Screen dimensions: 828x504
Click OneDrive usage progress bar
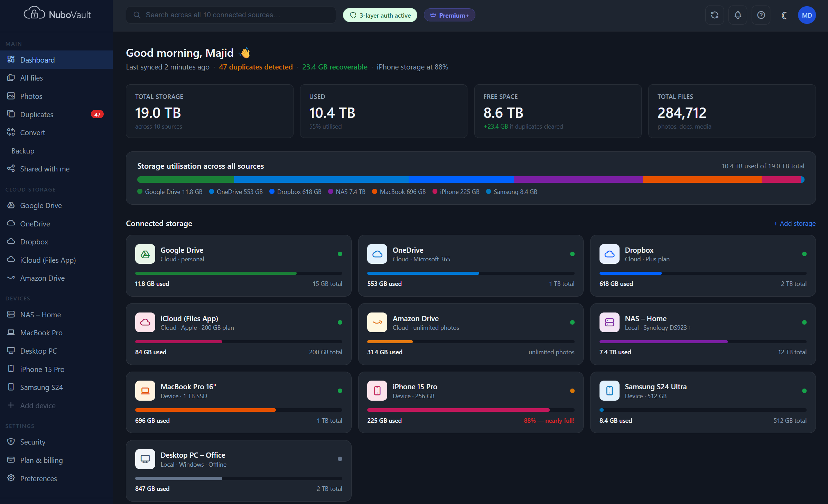pyautogui.click(x=471, y=273)
